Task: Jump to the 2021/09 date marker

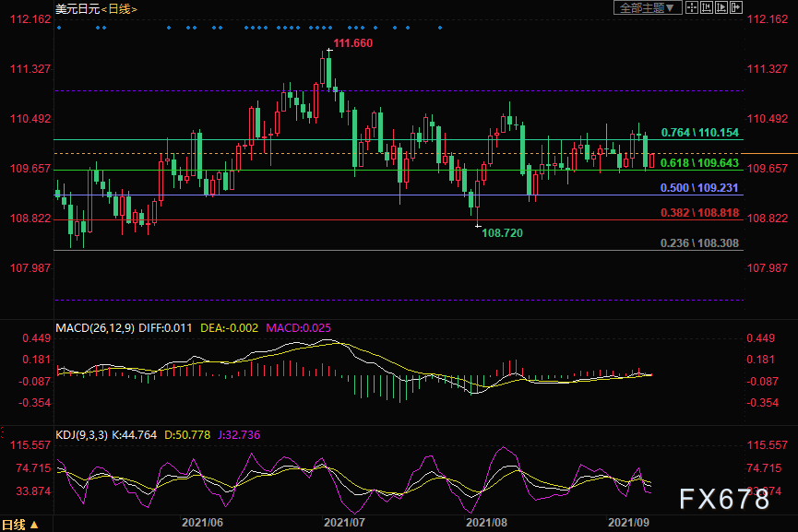Action: point(628,523)
